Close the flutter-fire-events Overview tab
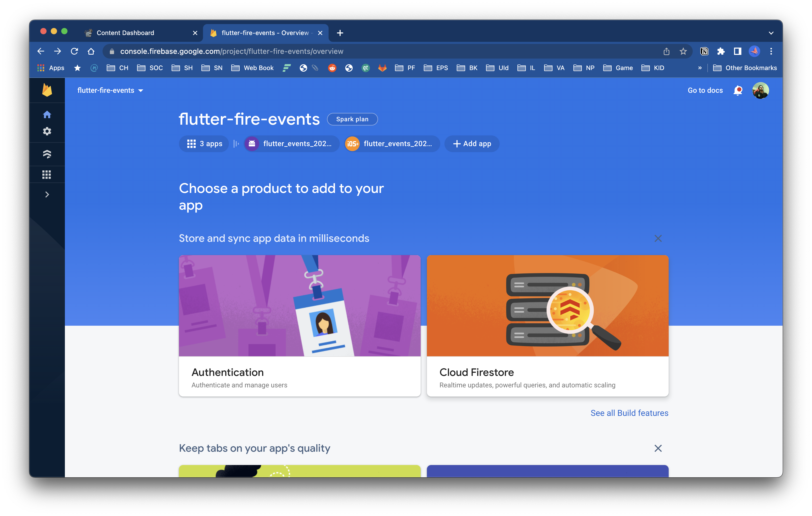Screen dimensions: 812x516 tap(320, 33)
